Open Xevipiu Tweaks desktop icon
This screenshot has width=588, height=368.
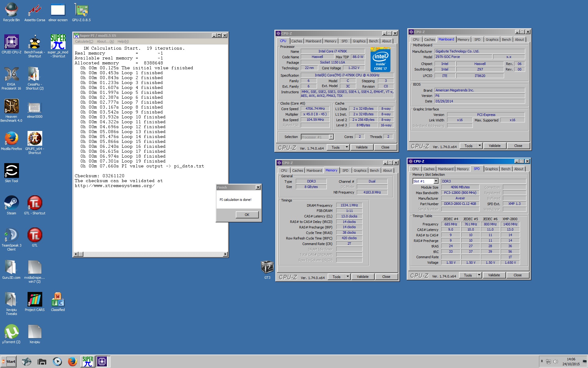11,304
